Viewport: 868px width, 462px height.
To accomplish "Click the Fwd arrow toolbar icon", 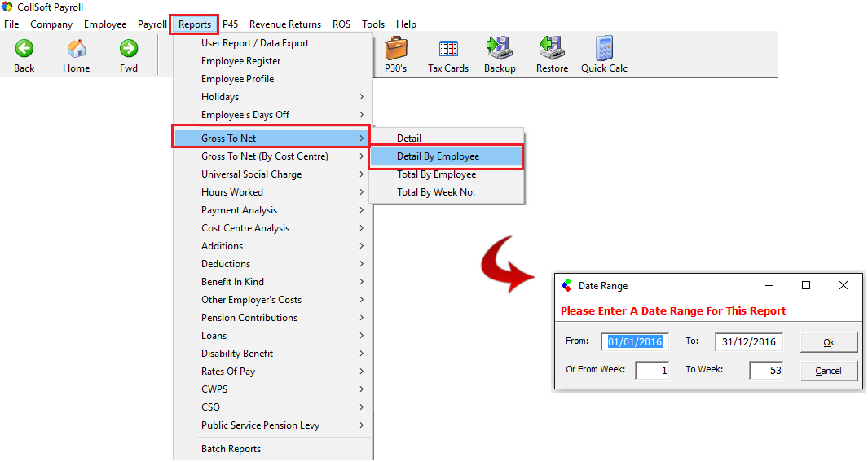I will tap(129, 50).
